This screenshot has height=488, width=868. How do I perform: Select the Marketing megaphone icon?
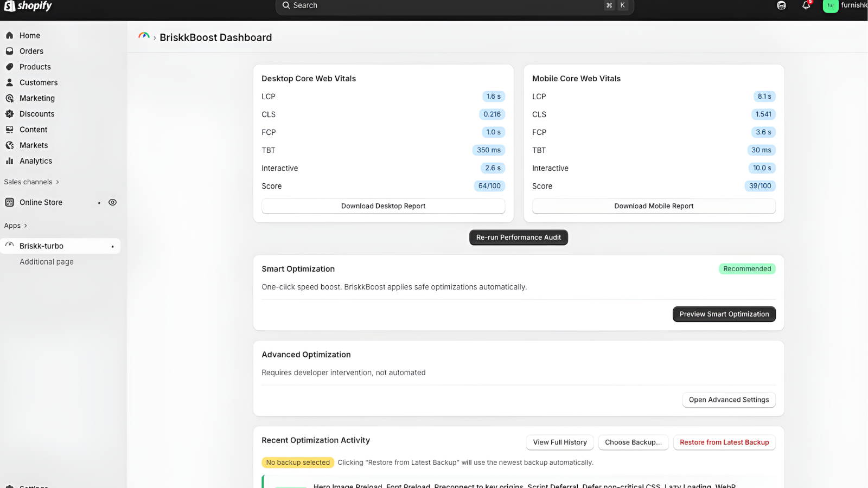10,98
